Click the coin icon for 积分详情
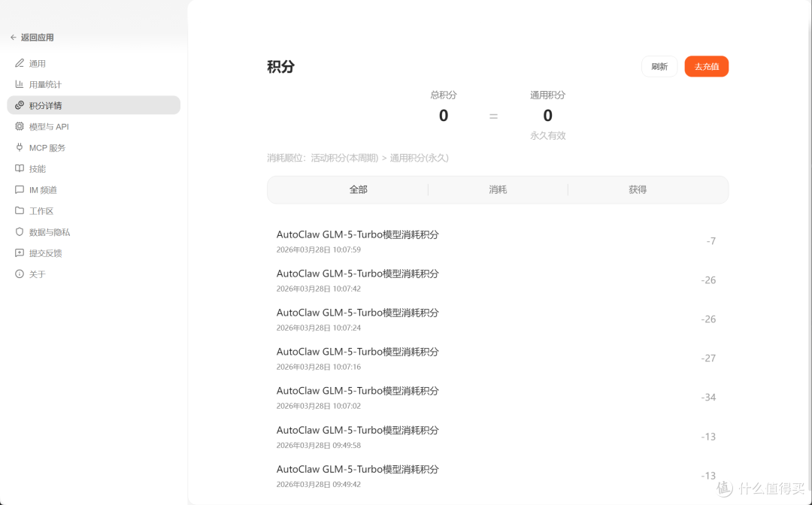812x505 pixels. click(19, 105)
